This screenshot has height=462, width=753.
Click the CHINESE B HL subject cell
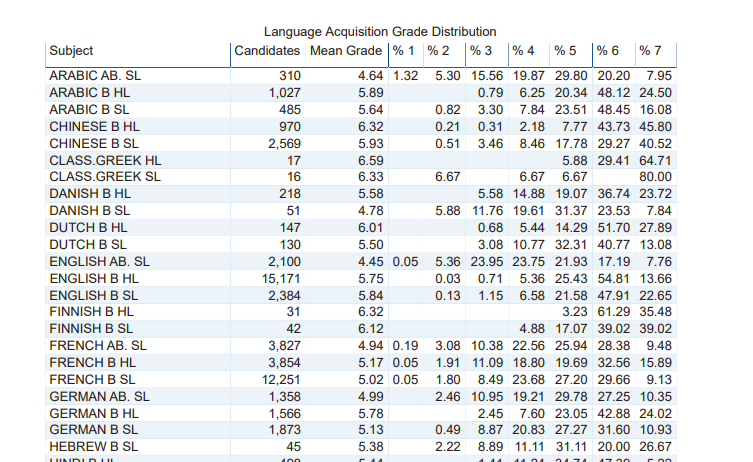point(94,127)
